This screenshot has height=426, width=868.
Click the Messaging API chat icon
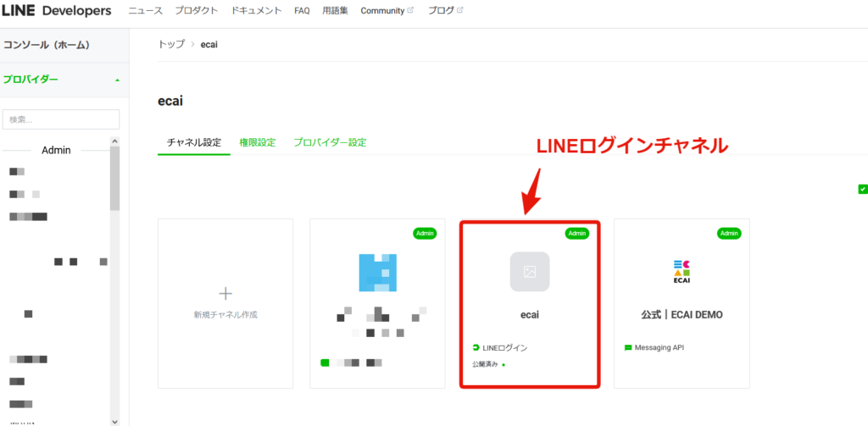click(628, 348)
